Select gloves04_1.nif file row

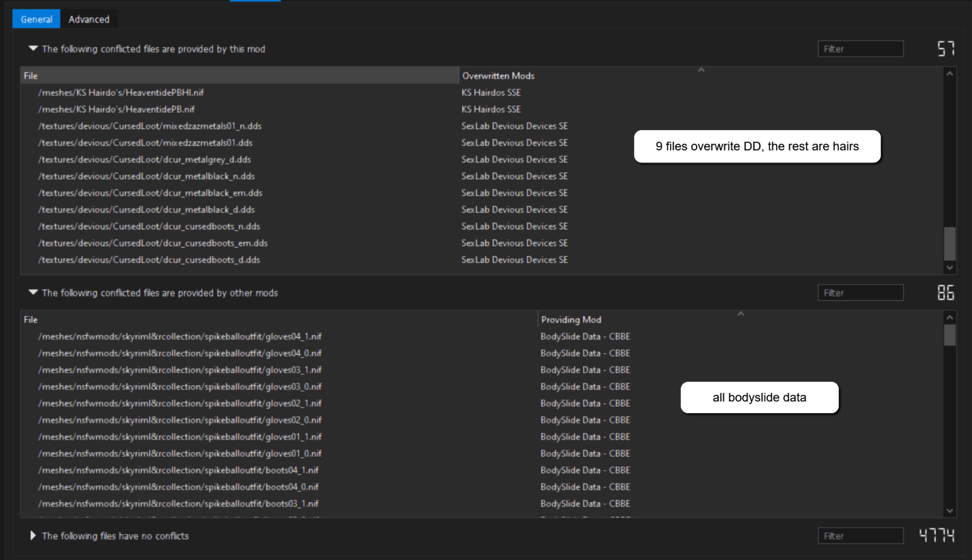(482, 337)
